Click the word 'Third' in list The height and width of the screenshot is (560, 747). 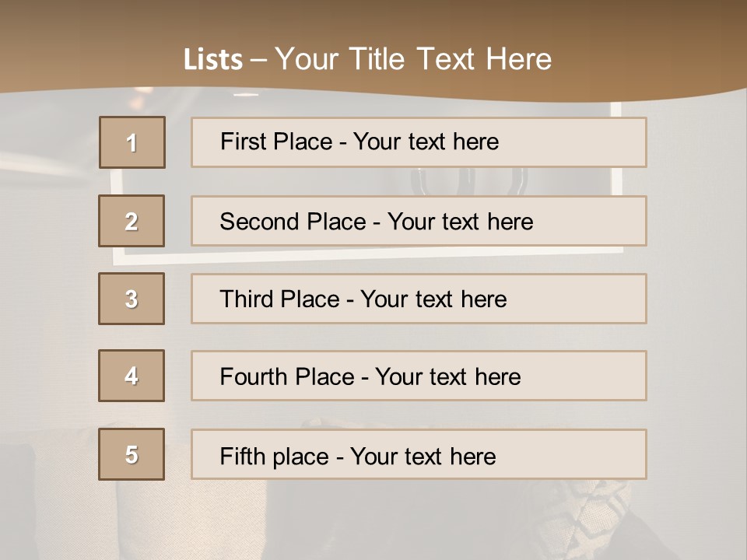[x=246, y=299]
